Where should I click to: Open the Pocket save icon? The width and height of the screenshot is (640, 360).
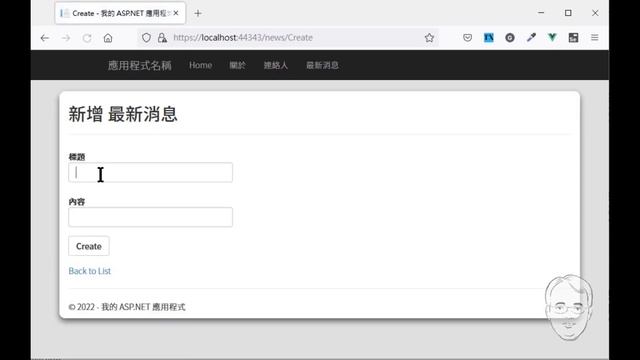467,38
